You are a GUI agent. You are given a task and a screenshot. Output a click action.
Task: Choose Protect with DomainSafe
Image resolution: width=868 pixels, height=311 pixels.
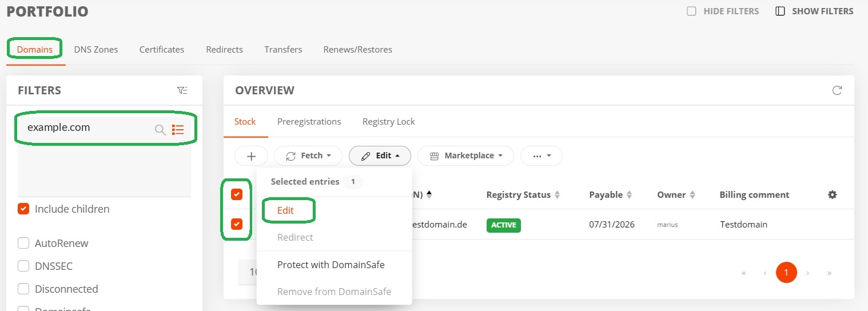[331, 265]
